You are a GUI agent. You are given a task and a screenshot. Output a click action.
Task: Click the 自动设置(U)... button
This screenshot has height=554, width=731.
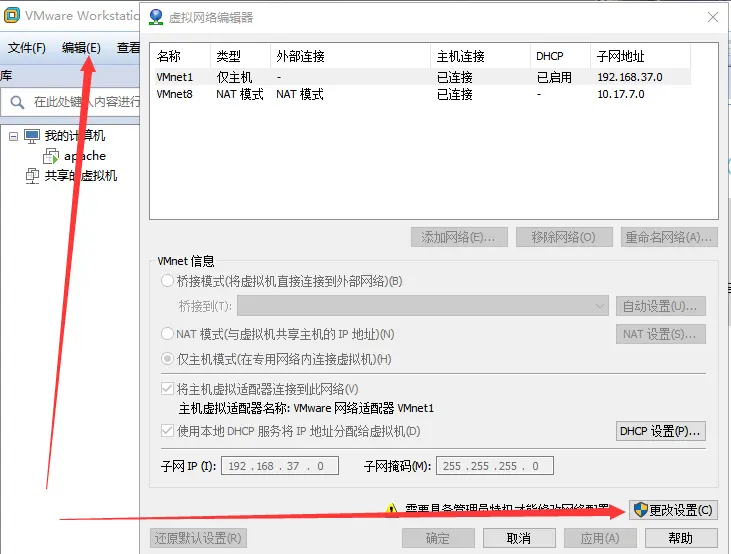661,306
